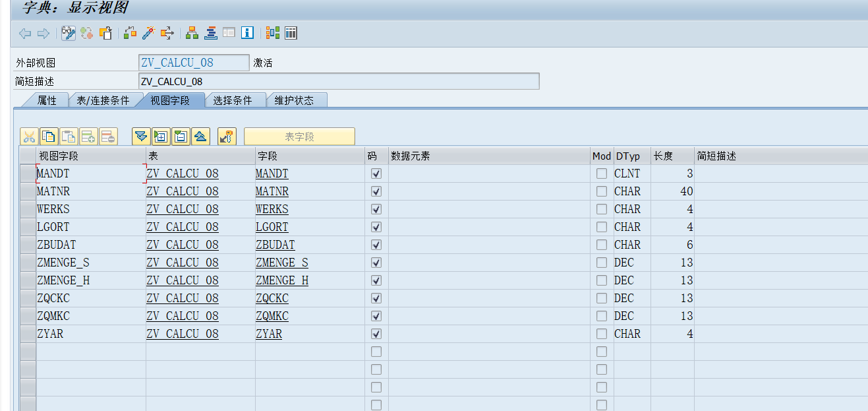Click the copy-rows icon in field toolbar
The height and width of the screenshot is (411, 868).
click(49, 137)
